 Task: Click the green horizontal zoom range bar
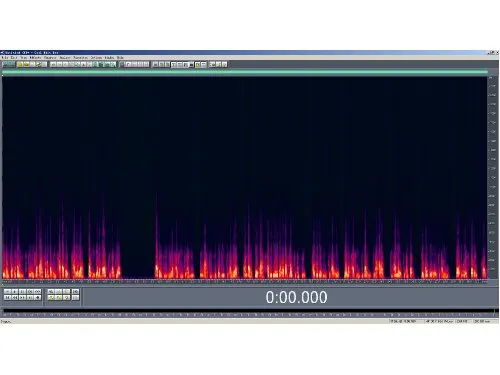(x=245, y=72)
